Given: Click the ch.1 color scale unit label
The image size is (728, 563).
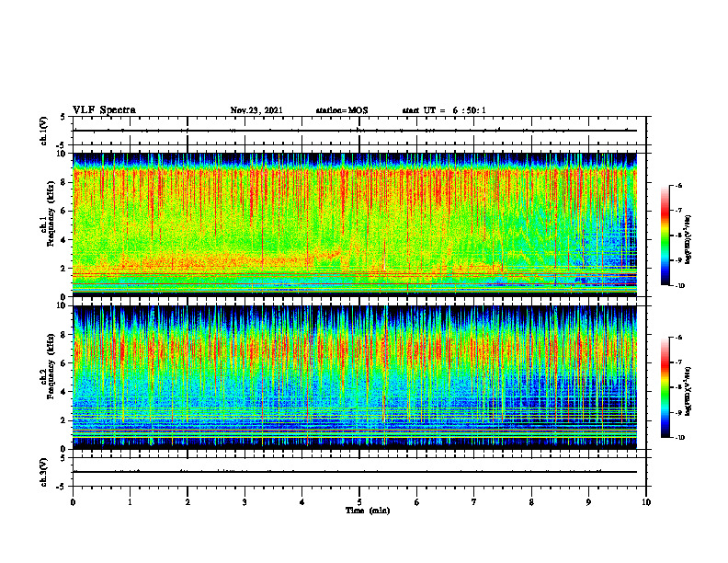Looking at the screenshot, I should point(688,240).
